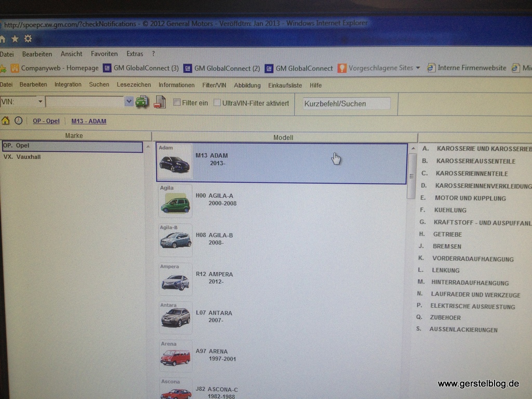The image size is (532, 399).
Task: Enable the Filter ein checkbox
Action: 177,102
